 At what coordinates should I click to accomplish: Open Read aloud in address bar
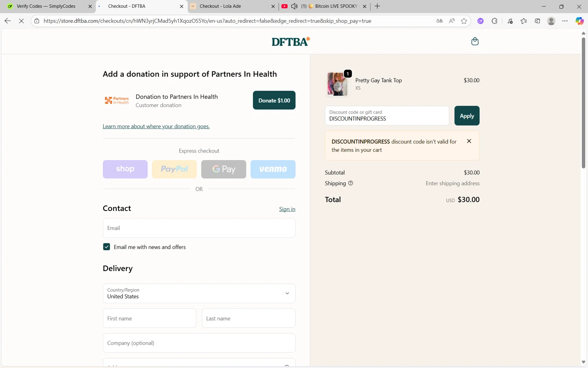(x=452, y=21)
